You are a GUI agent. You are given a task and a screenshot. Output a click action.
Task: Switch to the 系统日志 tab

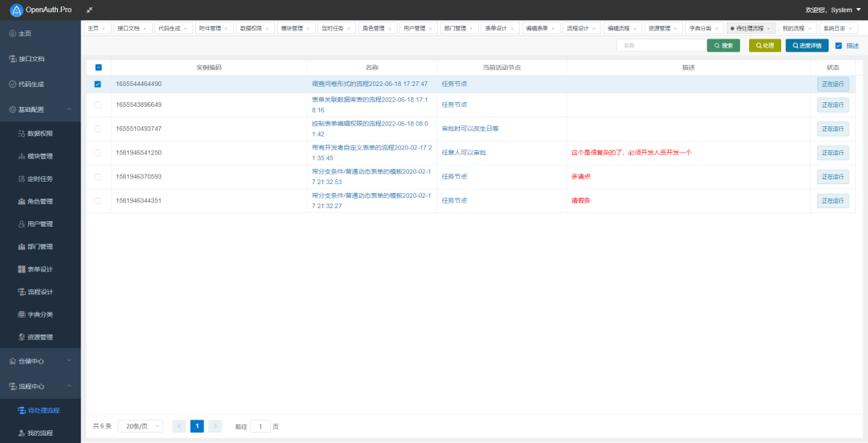pos(837,28)
